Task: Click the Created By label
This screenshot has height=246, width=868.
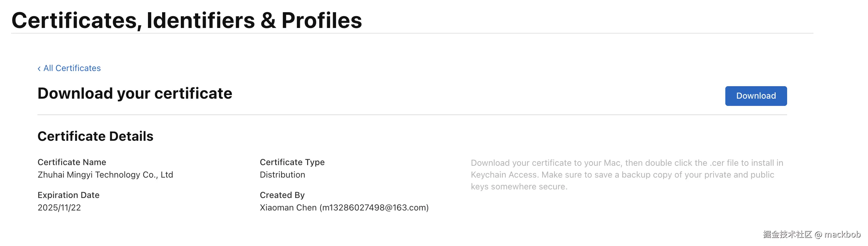Action: pyautogui.click(x=282, y=195)
